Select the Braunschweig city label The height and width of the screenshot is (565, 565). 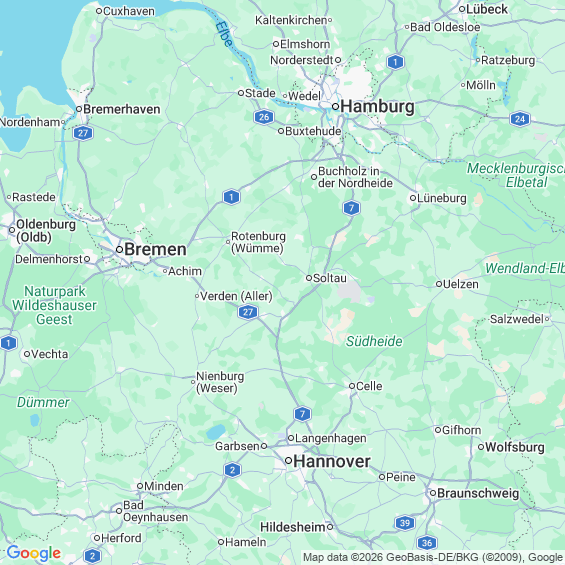point(478,493)
